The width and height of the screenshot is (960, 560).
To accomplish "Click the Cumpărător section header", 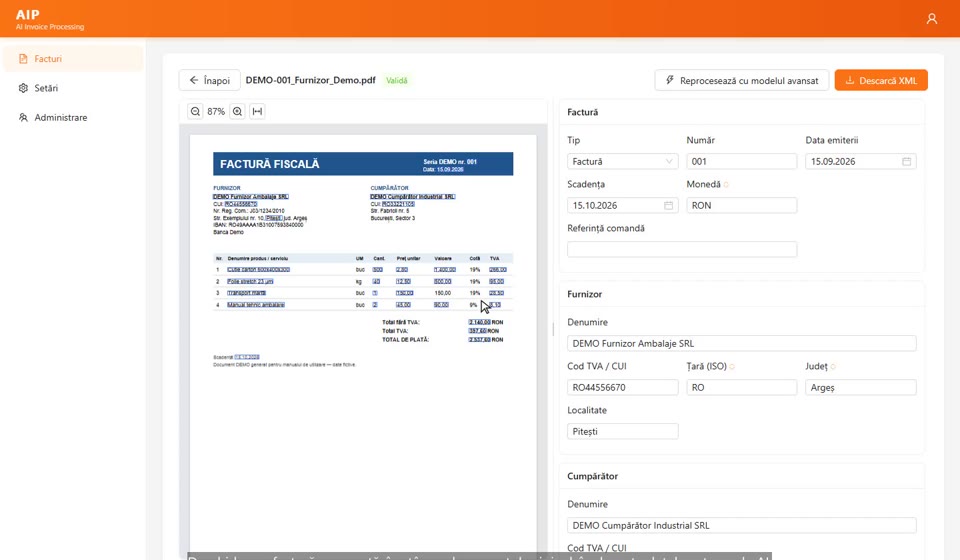I will pos(592,476).
